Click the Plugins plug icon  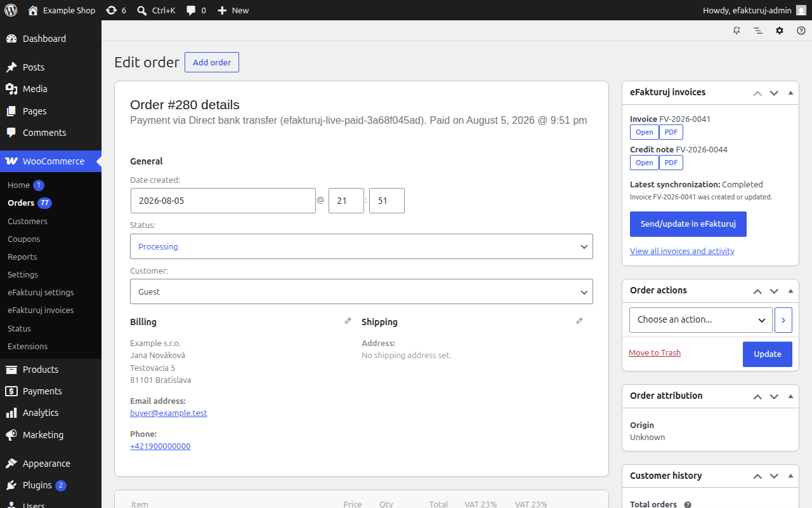(x=11, y=485)
